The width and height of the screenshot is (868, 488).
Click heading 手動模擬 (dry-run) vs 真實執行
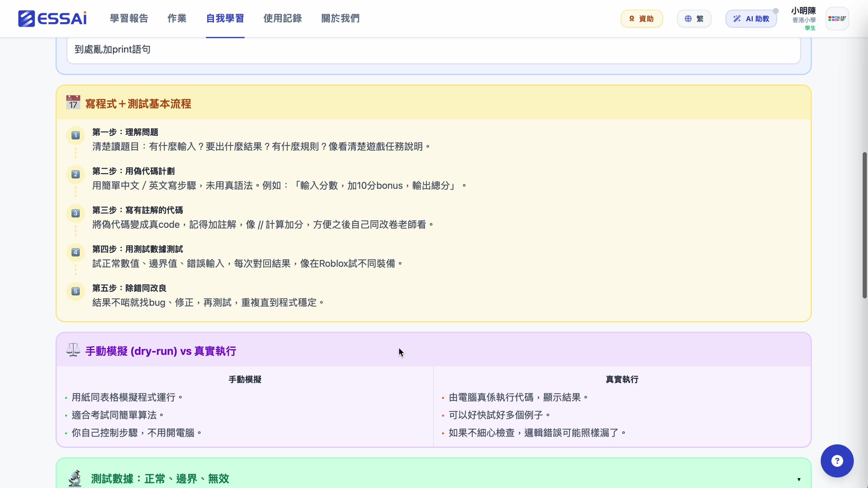[x=160, y=351]
